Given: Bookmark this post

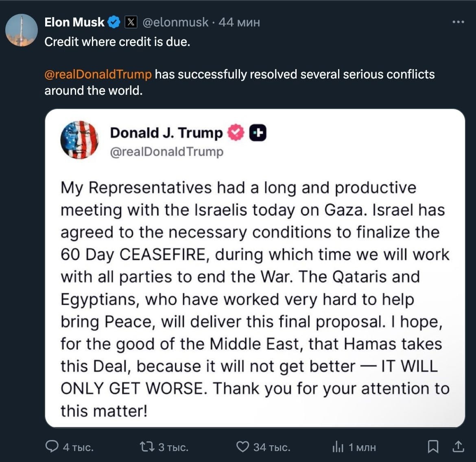Looking at the screenshot, I should tap(433, 447).
